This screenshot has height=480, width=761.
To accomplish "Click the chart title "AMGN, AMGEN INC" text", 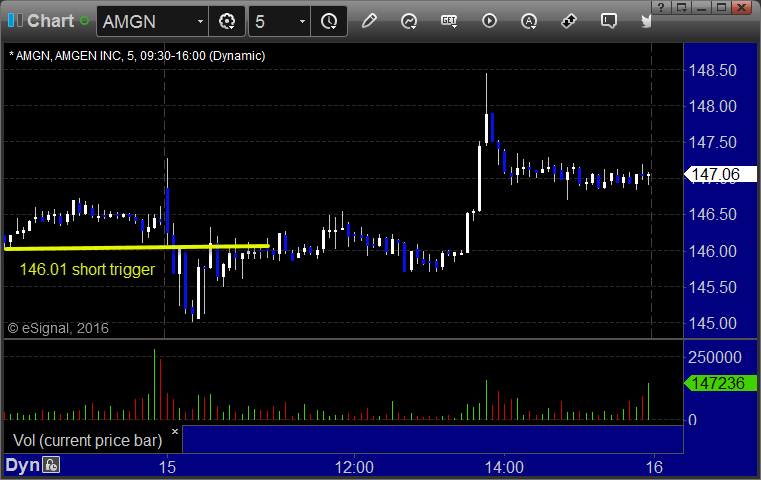I will (68, 56).
